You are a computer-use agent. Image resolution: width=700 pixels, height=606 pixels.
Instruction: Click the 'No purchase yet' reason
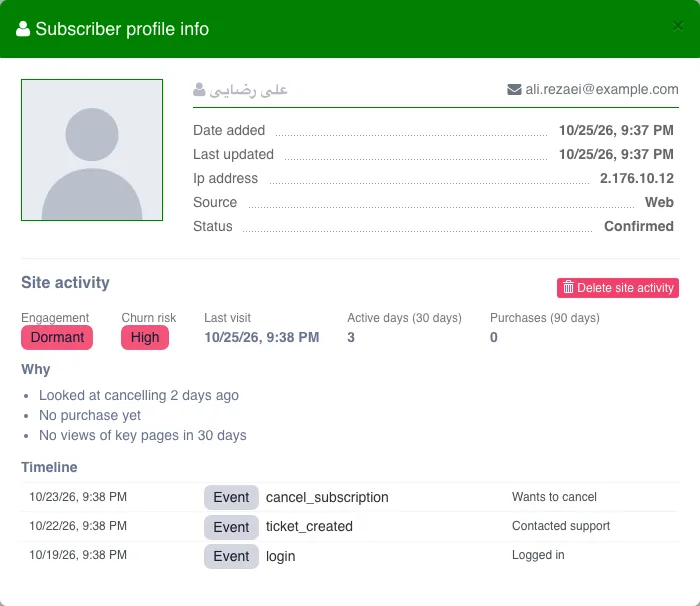click(90, 415)
